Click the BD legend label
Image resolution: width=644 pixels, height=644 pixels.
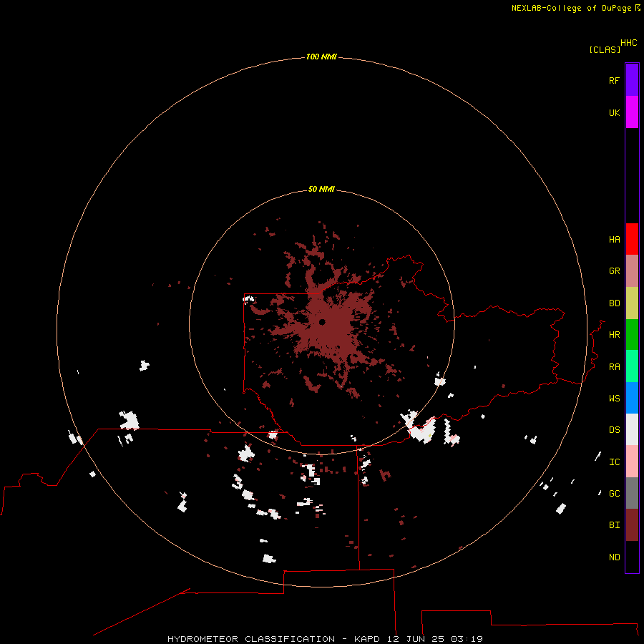click(614, 303)
